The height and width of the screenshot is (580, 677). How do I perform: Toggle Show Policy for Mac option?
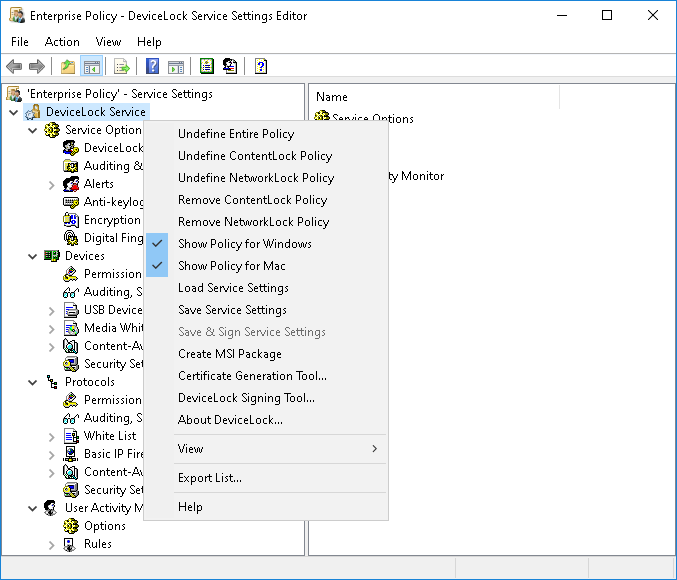(231, 266)
